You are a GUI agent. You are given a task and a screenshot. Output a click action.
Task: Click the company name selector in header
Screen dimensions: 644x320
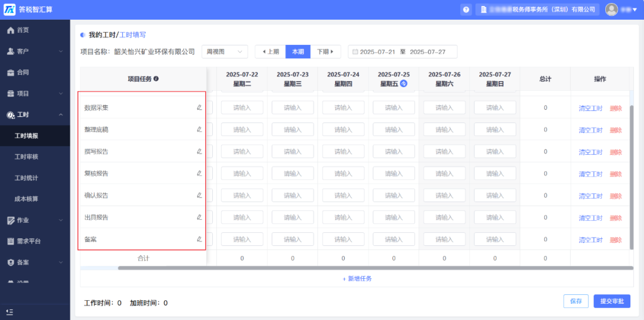coord(538,10)
